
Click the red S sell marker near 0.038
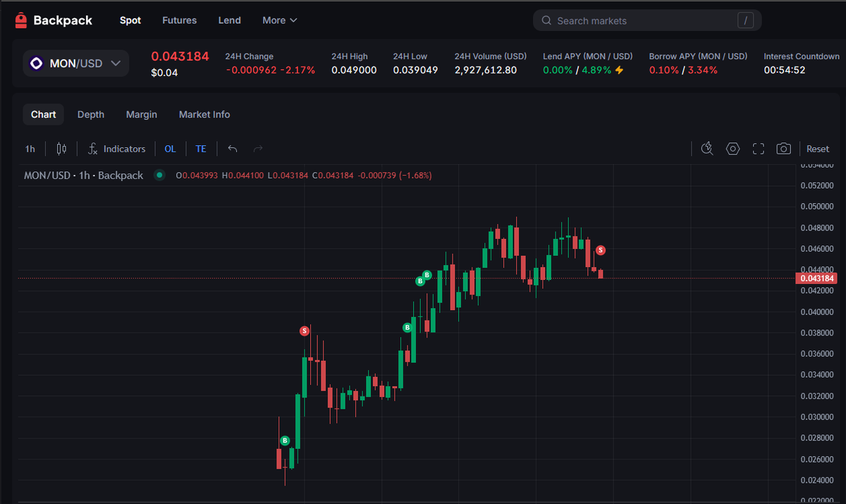[305, 331]
